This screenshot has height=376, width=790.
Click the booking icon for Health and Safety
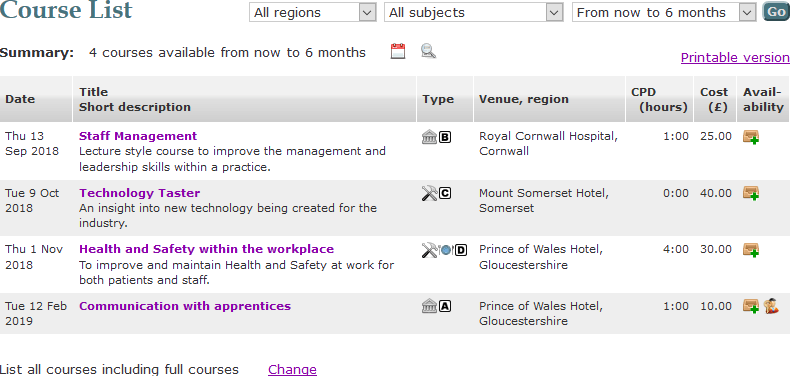(751, 250)
